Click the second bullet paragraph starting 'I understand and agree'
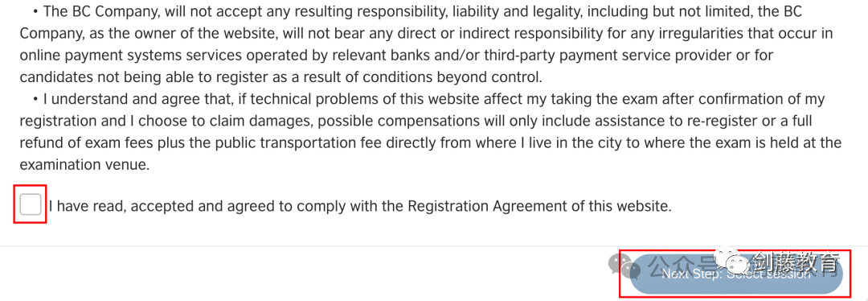The height and width of the screenshot is (301, 868). click(430, 132)
